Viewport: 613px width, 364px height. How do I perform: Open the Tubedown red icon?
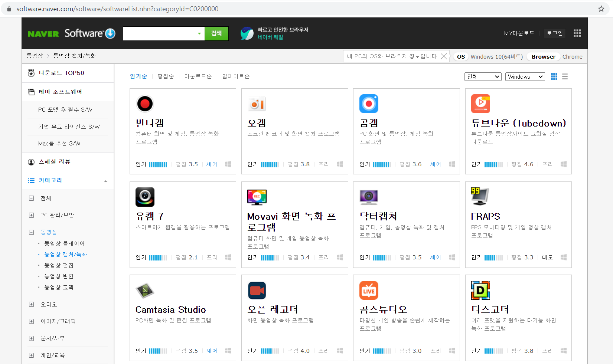480,104
